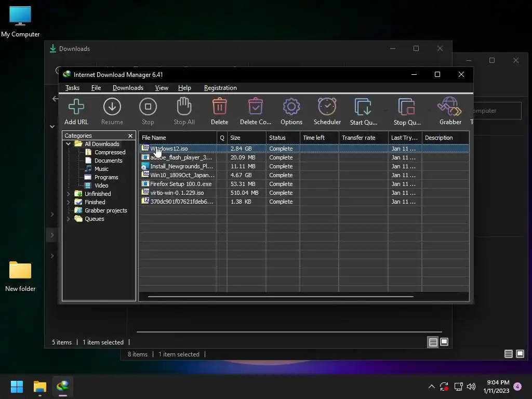532x399 pixels.
Task: Open the Windows Start menu
Action: click(x=17, y=387)
